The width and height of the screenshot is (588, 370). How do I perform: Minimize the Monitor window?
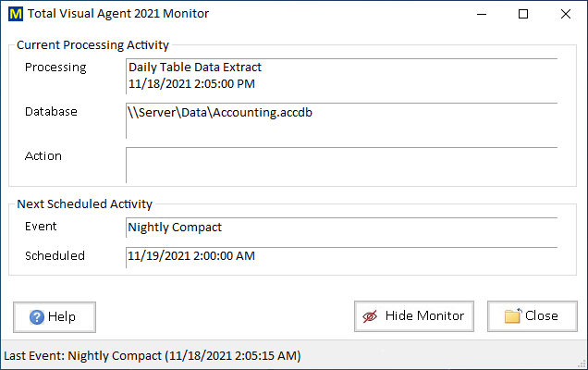pos(482,14)
